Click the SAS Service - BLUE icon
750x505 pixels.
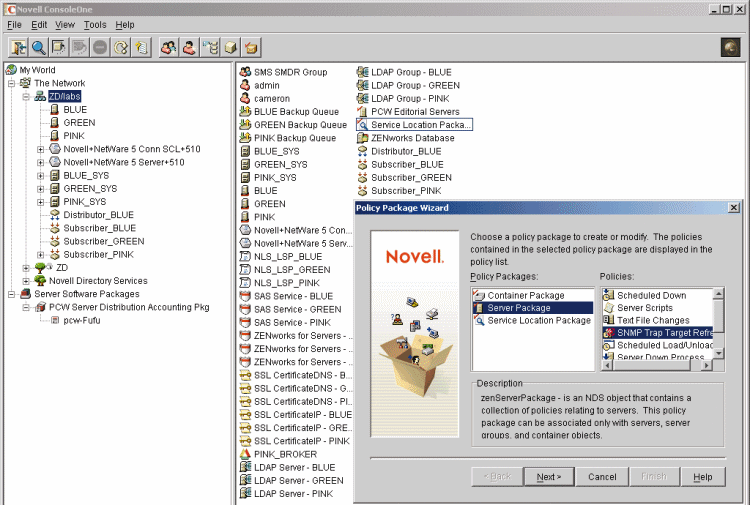coord(245,296)
